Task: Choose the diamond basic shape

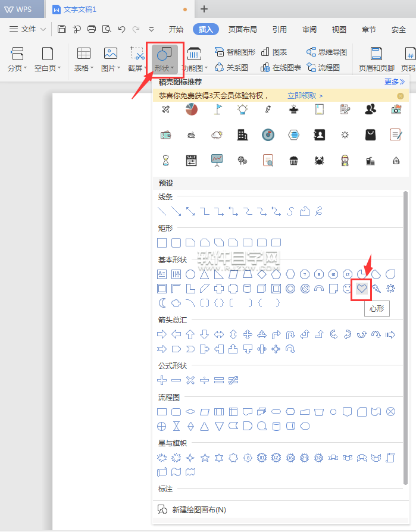Action: tap(262, 274)
